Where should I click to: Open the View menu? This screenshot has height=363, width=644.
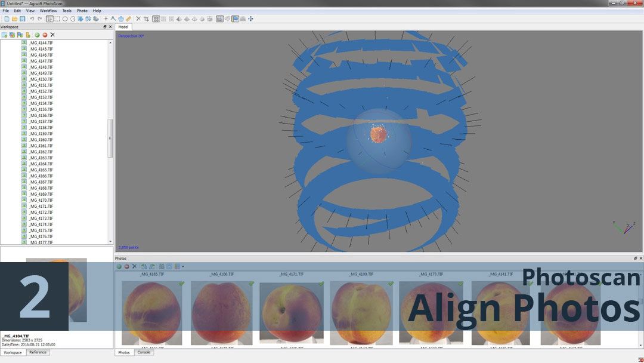[30, 11]
